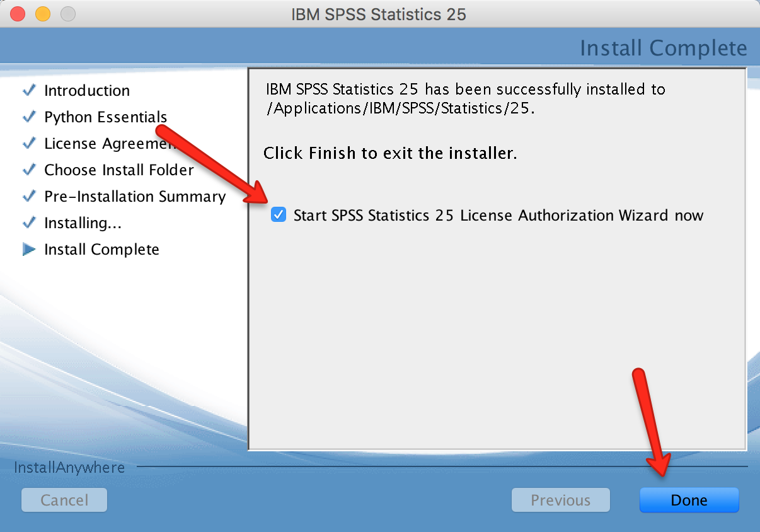The height and width of the screenshot is (532, 760).
Task: Select the Pre-Installation Summary step label
Action: 135,197
